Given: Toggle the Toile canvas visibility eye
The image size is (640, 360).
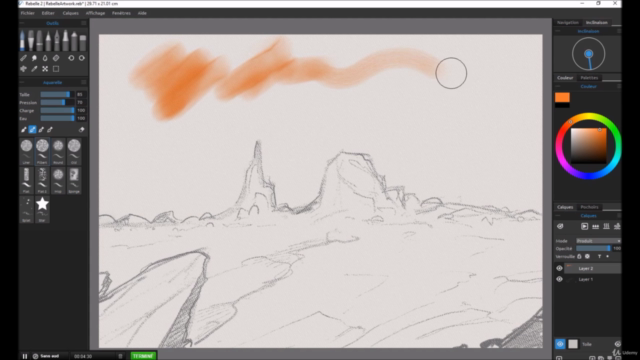Looking at the screenshot, I should (x=560, y=344).
